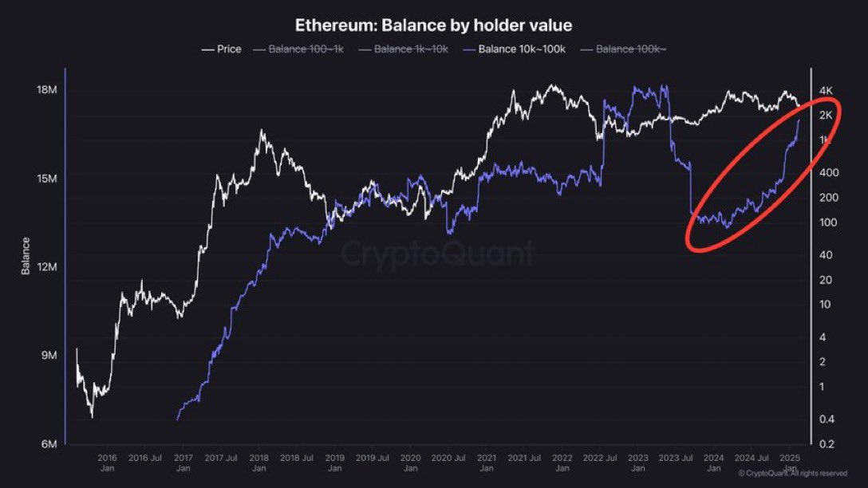Enable the Balance 100~1k legend series

click(x=306, y=49)
